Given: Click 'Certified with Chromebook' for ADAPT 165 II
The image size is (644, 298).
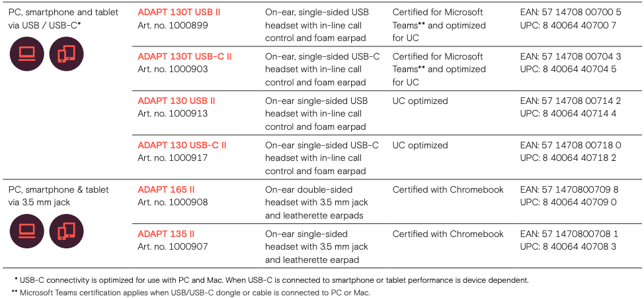Looking at the screenshot, I should click(x=448, y=190).
